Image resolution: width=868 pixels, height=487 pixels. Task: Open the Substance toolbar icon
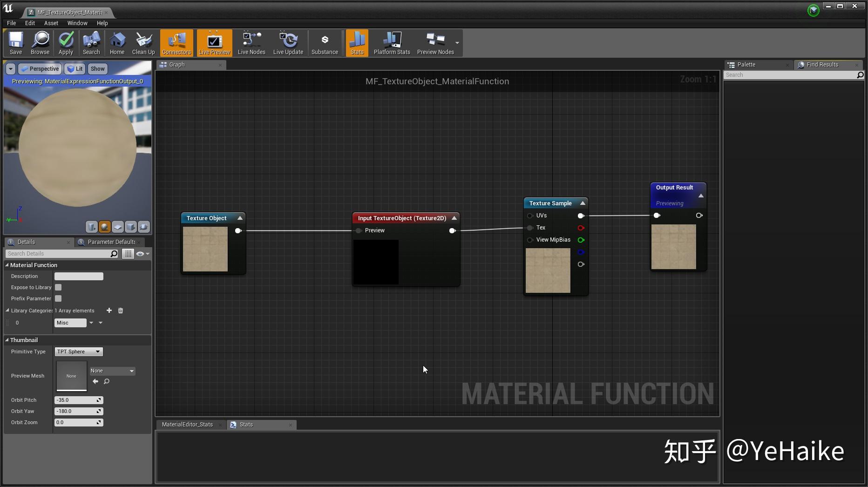click(325, 43)
